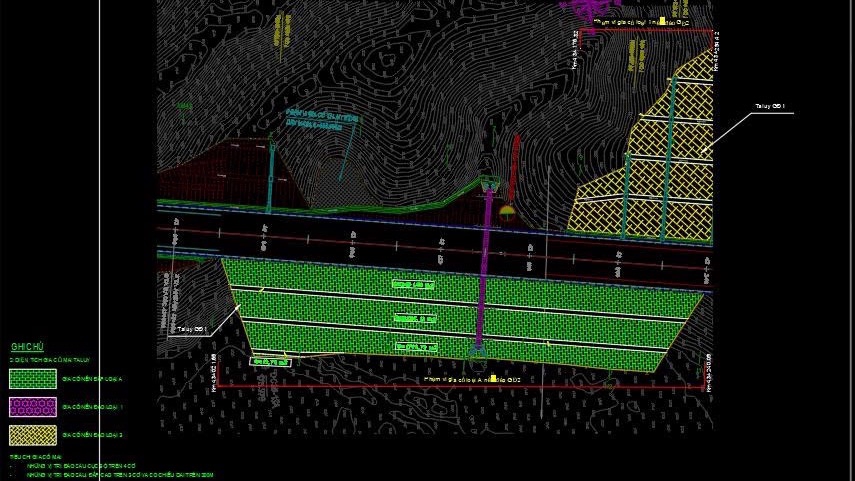Click the green hatch legend swatch

32,379
